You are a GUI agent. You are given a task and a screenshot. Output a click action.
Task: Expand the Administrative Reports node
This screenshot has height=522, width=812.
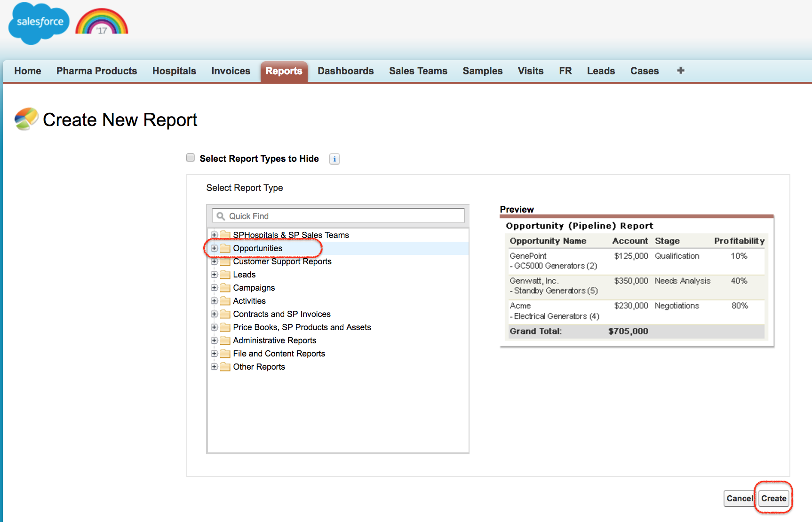(x=214, y=340)
